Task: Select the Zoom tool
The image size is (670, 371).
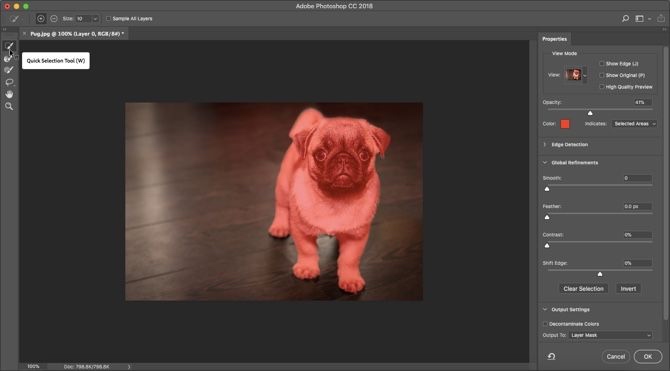Action: coord(9,106)
